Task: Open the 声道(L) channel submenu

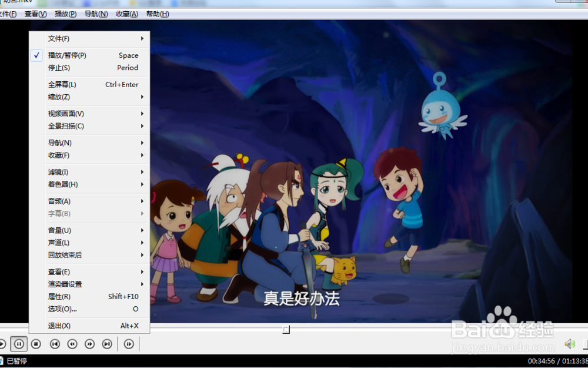Action: tap(89, 243)
